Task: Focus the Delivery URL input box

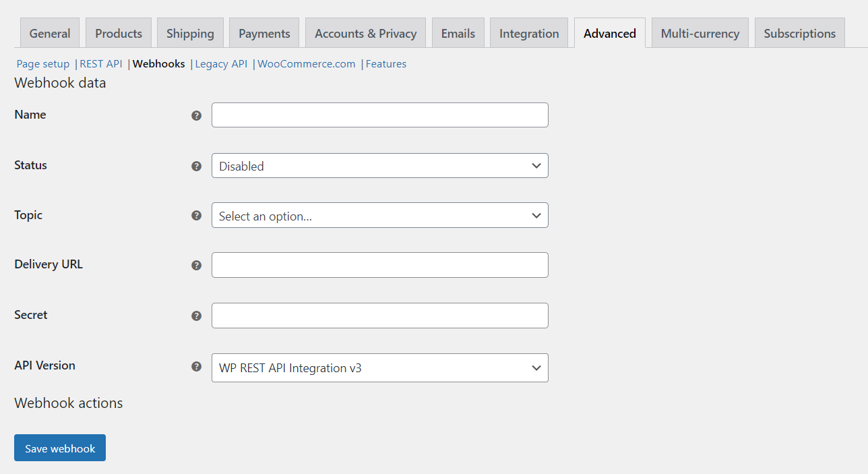Action: (x=379, y=265)
